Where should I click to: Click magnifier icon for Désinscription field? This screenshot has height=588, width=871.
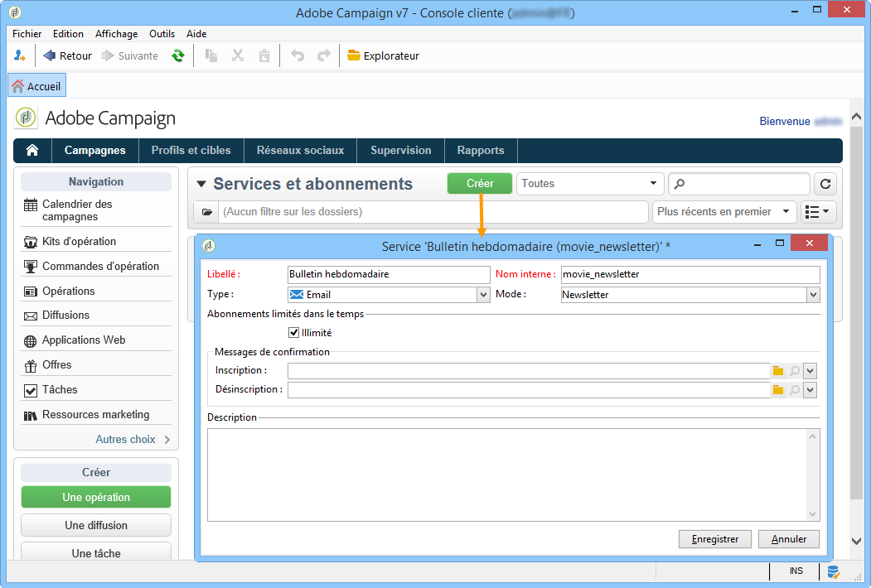click(x=795, y=390)
